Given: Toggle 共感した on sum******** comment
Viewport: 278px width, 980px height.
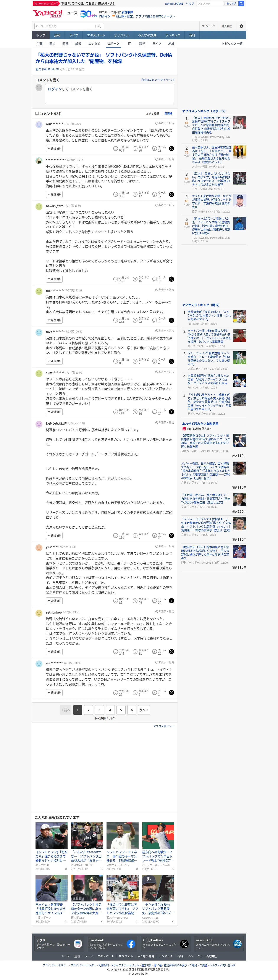Looking at the screenshot, I should 121,412.
